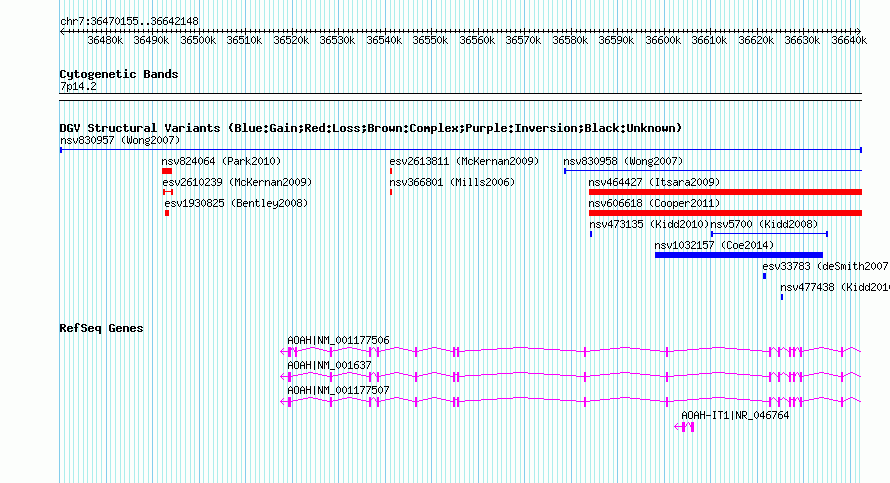Click the nsv477438 small blue marker
Viewport: 890px width, 483px height.
(x=782, y=297)
